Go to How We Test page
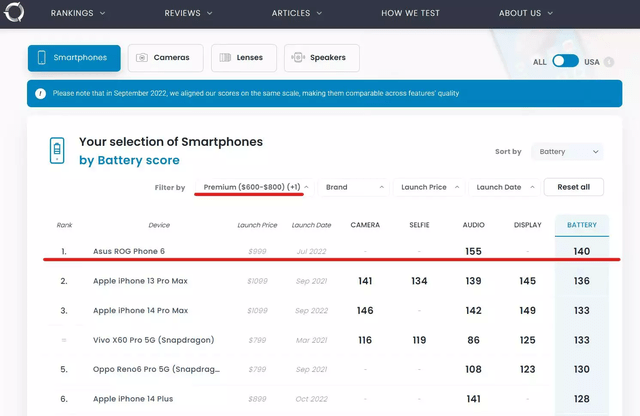This screenshot has width=640, height=416. [x=410, y=13]
